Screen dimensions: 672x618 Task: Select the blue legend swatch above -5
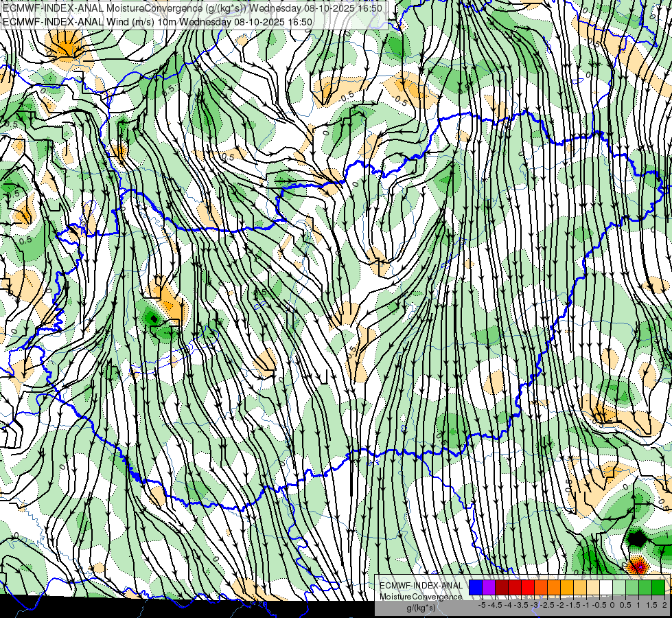click(x=476, y=587)
